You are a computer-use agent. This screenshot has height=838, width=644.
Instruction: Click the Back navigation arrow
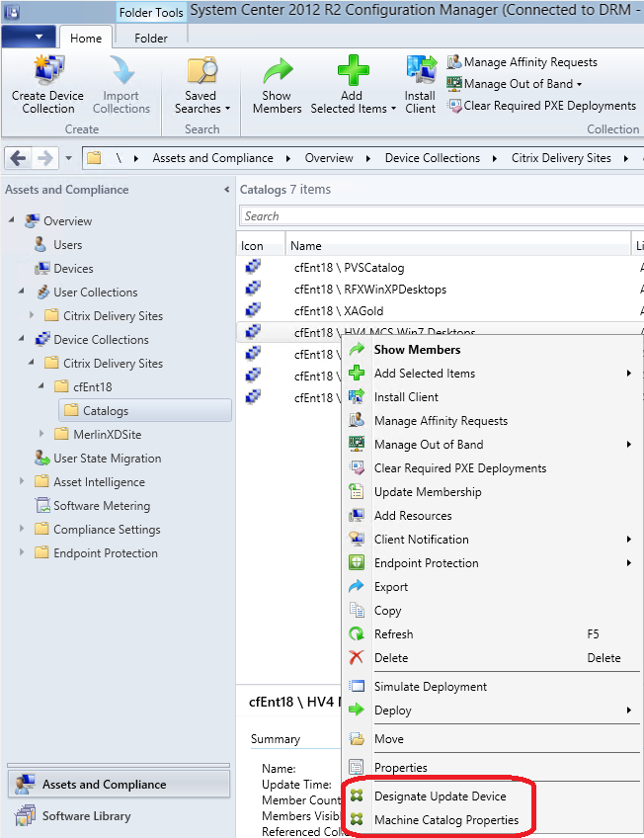(19, 158)
